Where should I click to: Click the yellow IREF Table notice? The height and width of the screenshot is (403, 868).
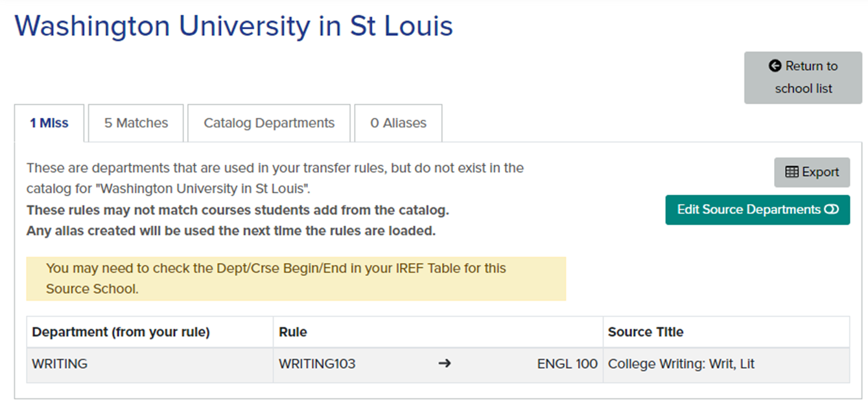click(x=296, y=279)
